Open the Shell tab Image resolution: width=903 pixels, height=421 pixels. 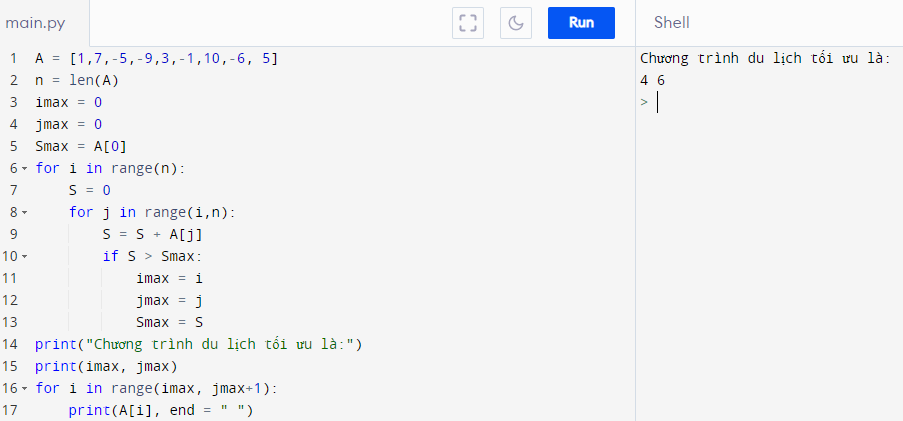tap(672, 23)
